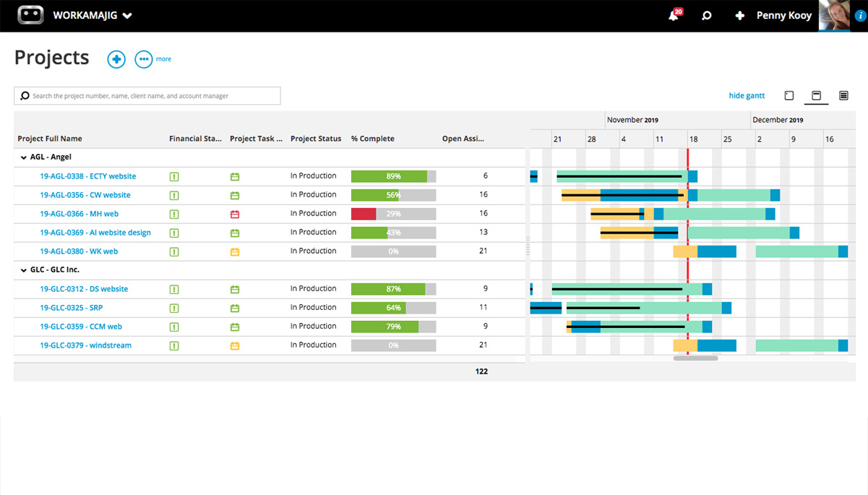Switch to the card view layout
The width and height of the screenshot is (868, 495).
coord(788,95)
